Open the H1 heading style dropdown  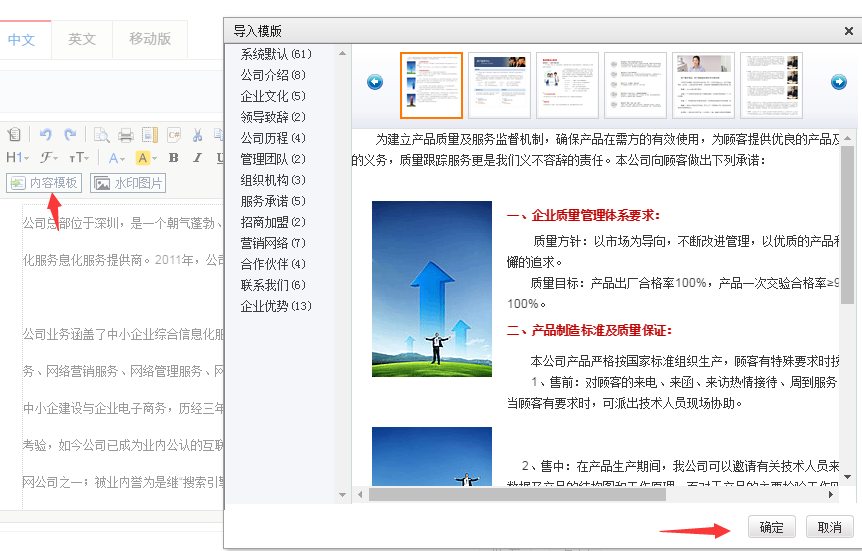point(17,158)
